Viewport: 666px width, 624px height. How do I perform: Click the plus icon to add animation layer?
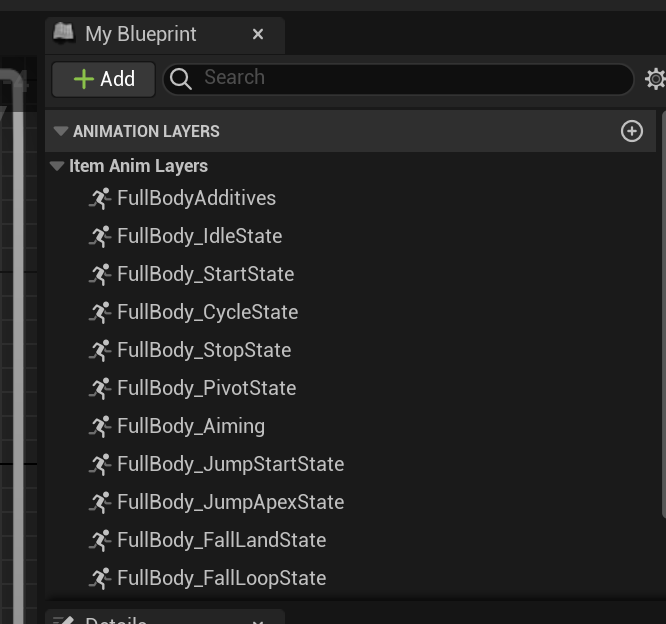(x=632, y=131)
